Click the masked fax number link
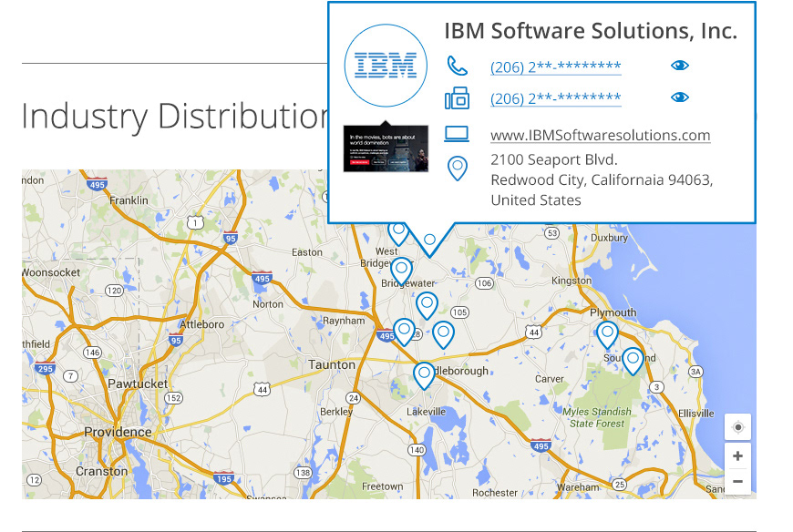The height and width of the screenshot is (532, 793). [555, 98]
